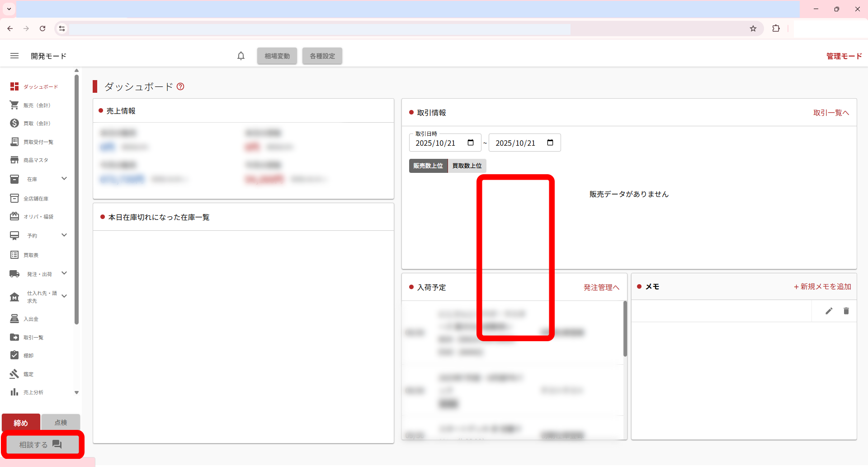
Task: Open 商品マスタ in the sidebar menu
Action: pos(36,160)
